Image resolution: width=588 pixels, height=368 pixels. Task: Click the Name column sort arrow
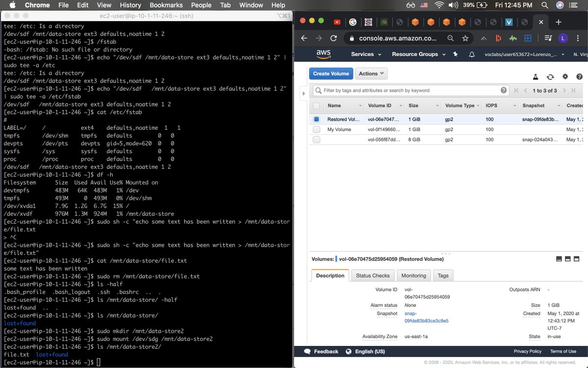(x=360, y=105)
